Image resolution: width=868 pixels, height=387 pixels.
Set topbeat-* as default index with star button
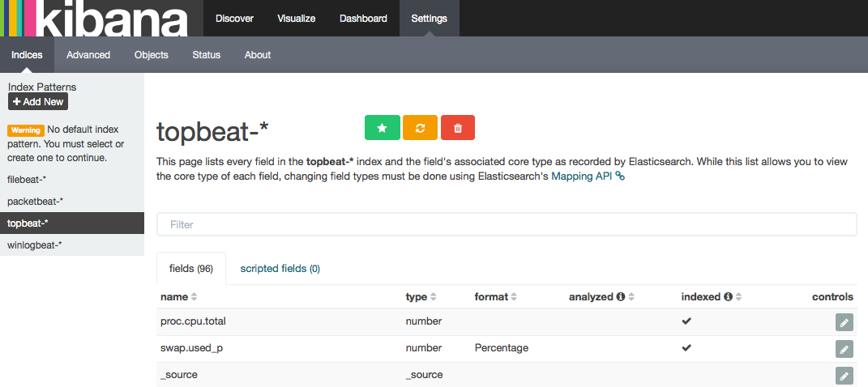click(383, 128)
